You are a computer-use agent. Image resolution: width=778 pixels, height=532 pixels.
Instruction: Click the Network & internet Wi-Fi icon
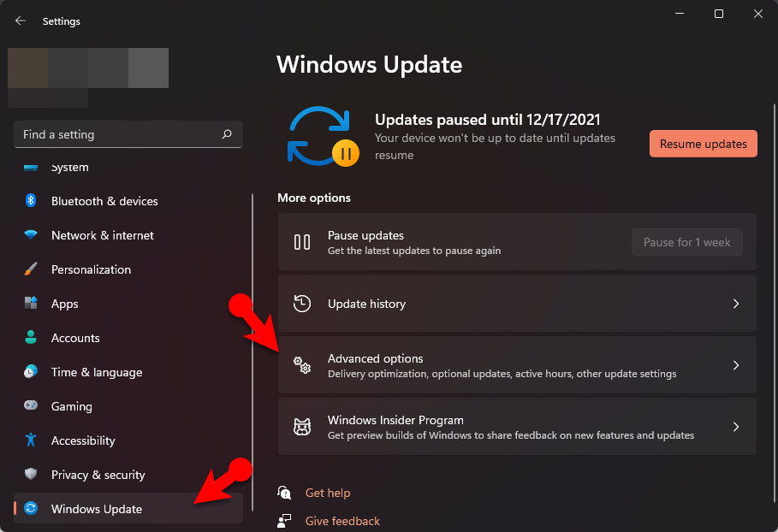(x=31, y=235)
